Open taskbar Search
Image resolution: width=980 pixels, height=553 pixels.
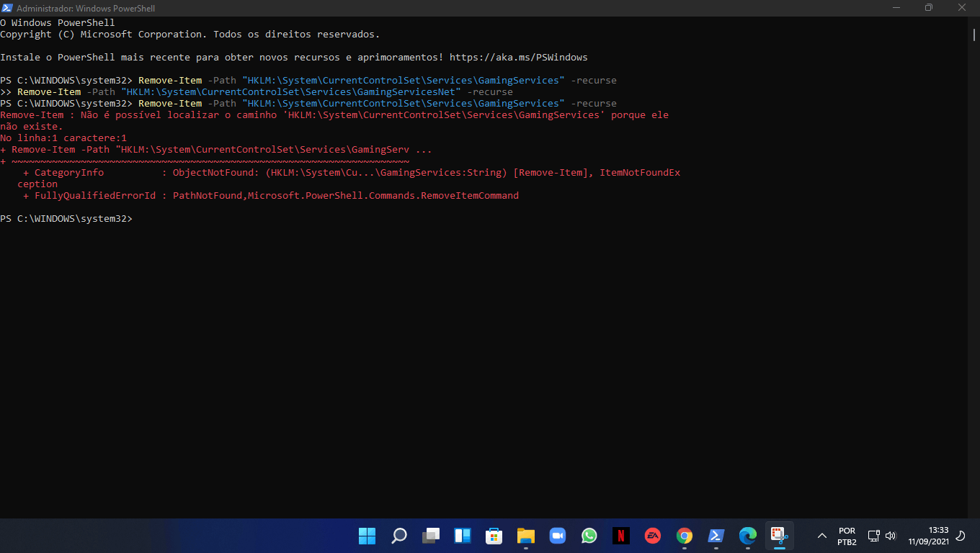click(398, 536)
